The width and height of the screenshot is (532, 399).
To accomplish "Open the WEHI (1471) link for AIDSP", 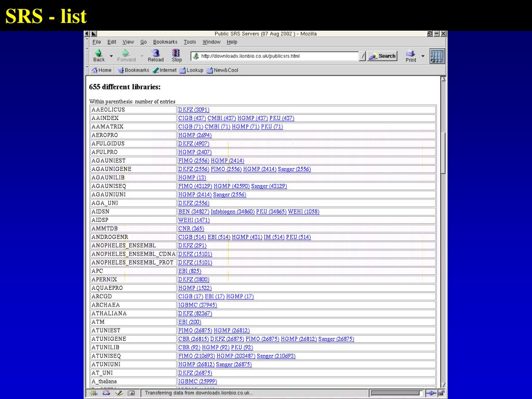I will tap(194, 220).
